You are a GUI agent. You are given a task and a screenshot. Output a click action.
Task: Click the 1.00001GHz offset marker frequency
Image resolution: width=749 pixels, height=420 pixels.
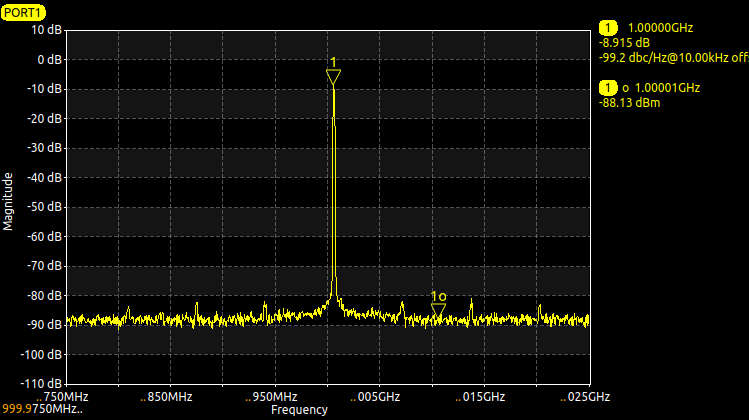(667, 88)
